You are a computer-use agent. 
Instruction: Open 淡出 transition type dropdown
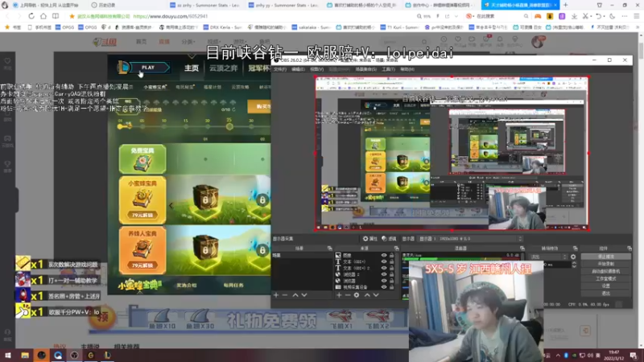click(548, 257)
